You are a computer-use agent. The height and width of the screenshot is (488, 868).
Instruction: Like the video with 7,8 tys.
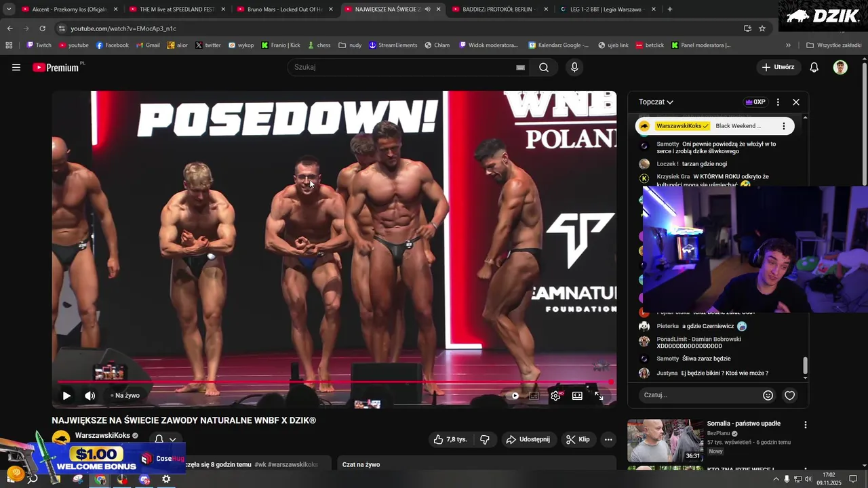click(450, 439)
